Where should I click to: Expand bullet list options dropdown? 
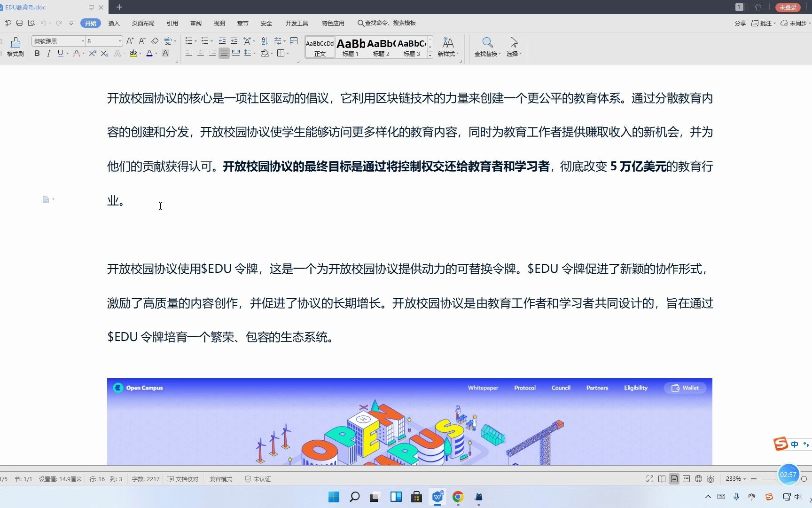[x=195, y=41]
